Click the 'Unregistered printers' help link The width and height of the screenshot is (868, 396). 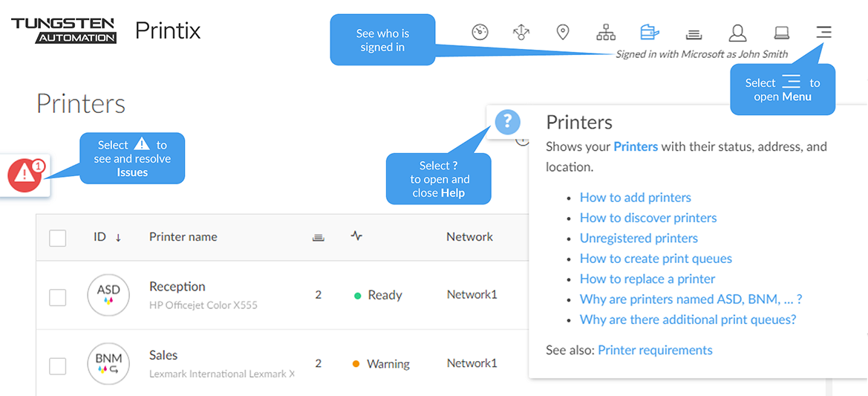click(639, 238)
